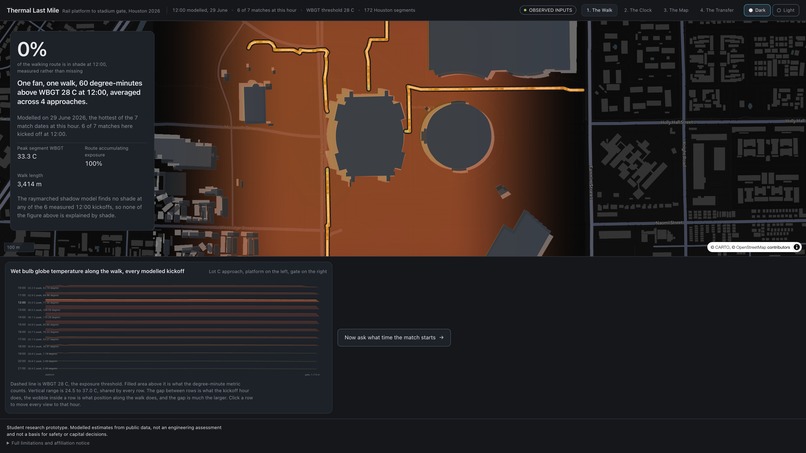Select the 16:00 kickoff row in chart
Image resolution: width=806 pixels, height=453 pixels.
coord(168,332)
